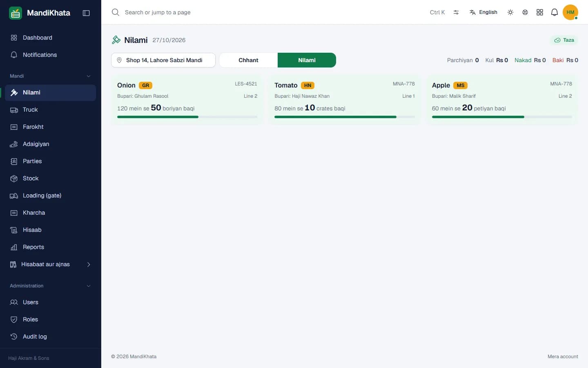
Task: Click the Hisaab ledger icon
Action: pos(14,230)
